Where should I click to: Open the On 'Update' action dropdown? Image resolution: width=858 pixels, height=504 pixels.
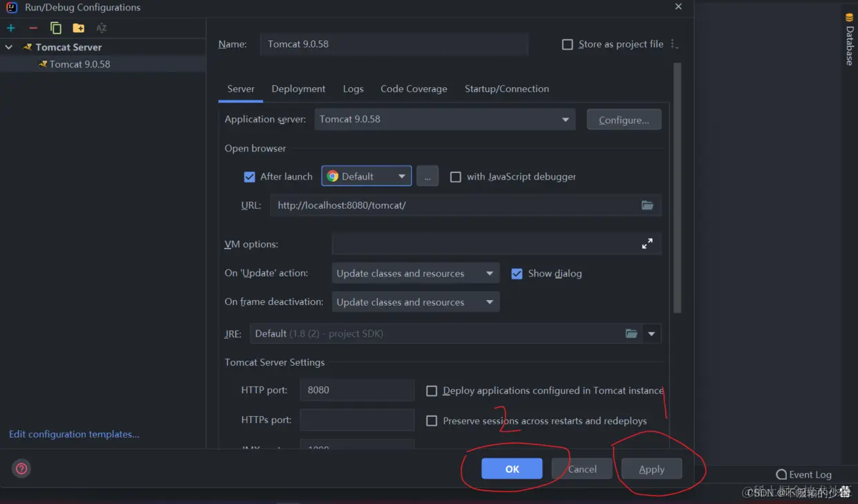coord(415,274)
